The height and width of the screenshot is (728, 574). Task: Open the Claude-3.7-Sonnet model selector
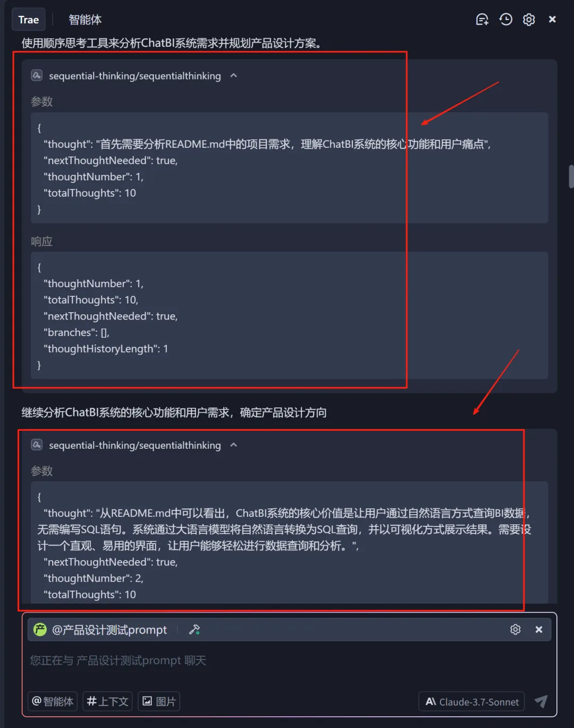472,702
